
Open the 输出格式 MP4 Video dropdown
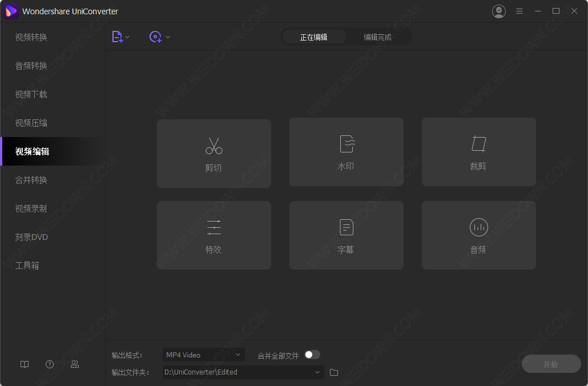(203, 355)
